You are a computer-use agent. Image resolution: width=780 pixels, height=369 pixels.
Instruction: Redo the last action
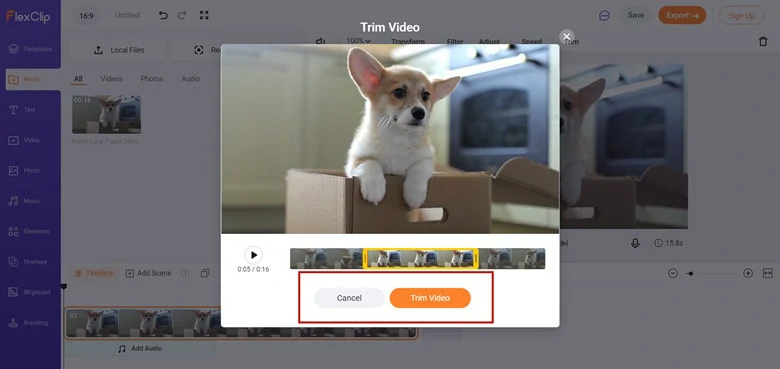coord(182,15)
